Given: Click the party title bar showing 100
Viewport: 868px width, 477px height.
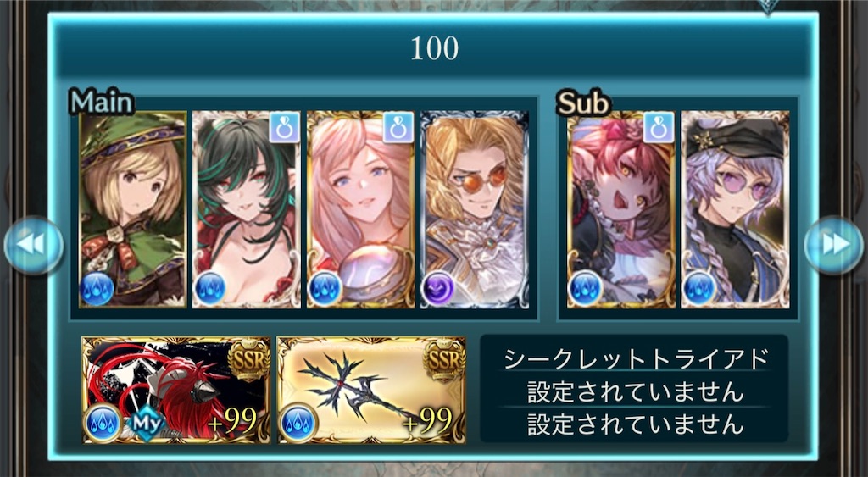Looking at the screenshot, I should (434, 48).
